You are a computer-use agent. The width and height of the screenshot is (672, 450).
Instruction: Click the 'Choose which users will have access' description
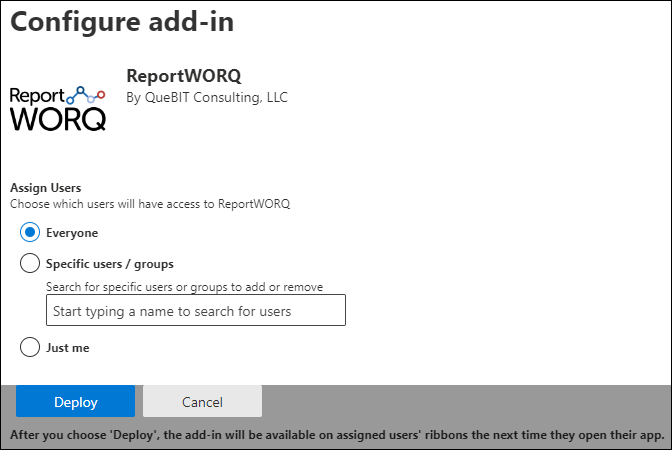click(150, 203)
